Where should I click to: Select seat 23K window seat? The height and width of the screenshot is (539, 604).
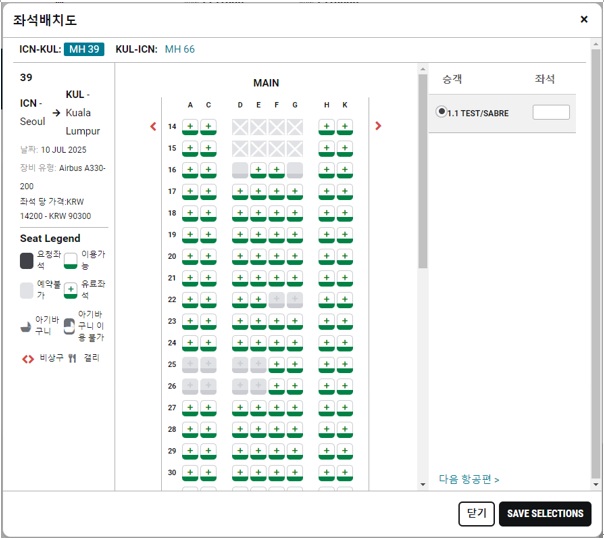click(x=345, y=321)
